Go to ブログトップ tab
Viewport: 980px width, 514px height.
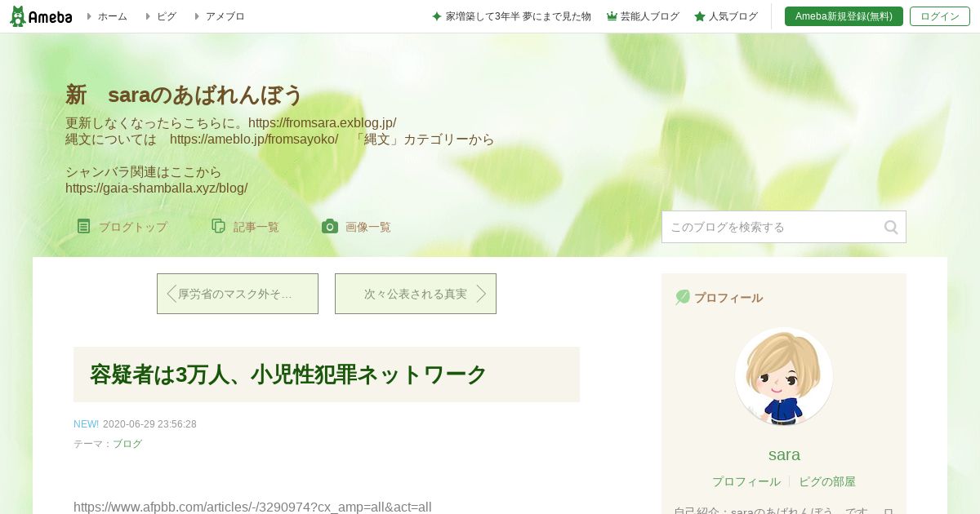click(x=132, y=227)
